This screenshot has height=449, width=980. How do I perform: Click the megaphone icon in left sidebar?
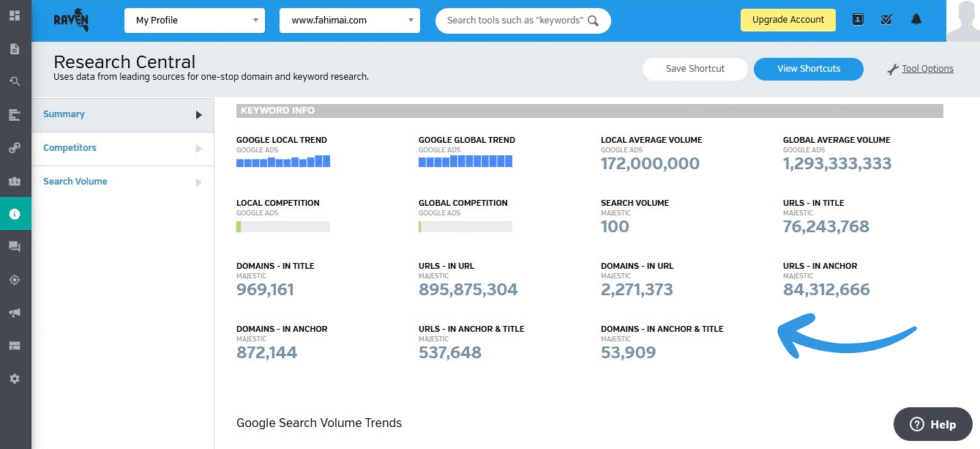pyautogui.click(x=14, y=313)
